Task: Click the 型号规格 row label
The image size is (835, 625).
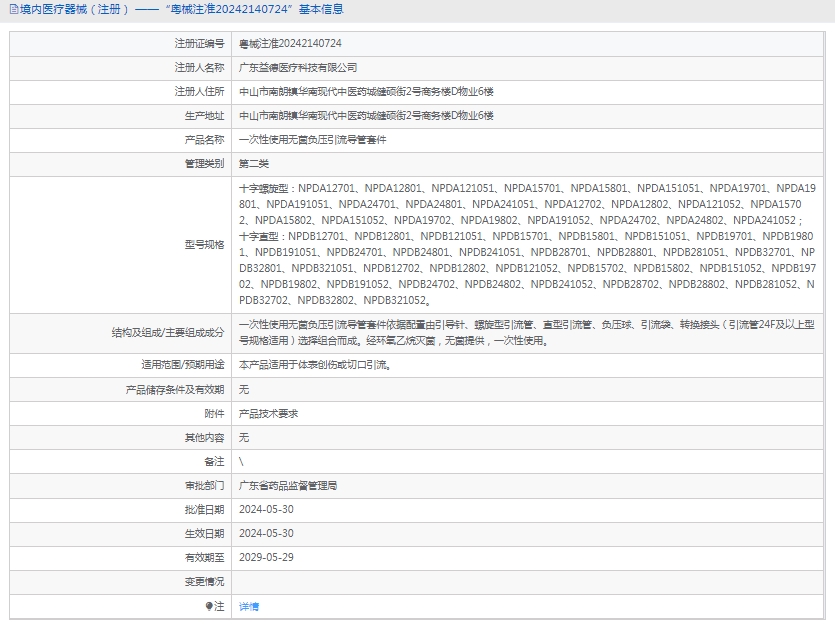Action: pos(204,244)
